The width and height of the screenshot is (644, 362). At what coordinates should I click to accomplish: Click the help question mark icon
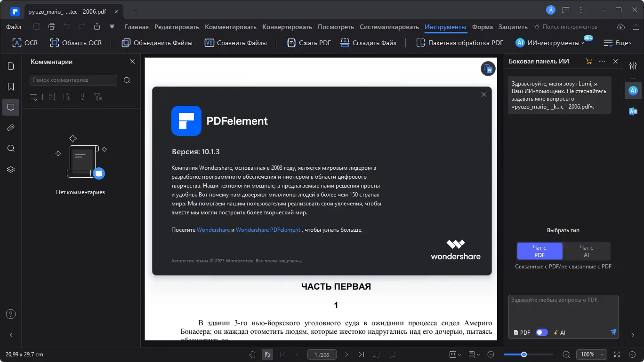tap(11, 314)
